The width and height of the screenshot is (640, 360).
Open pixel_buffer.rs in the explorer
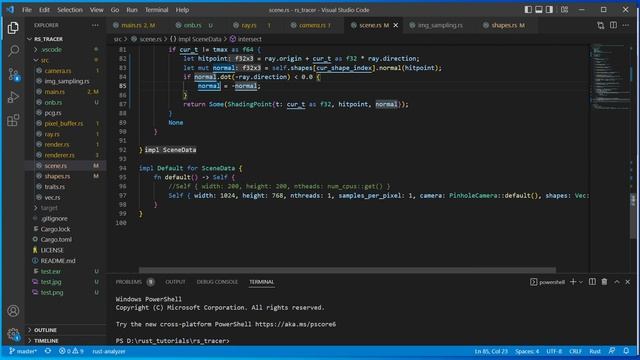64,123
